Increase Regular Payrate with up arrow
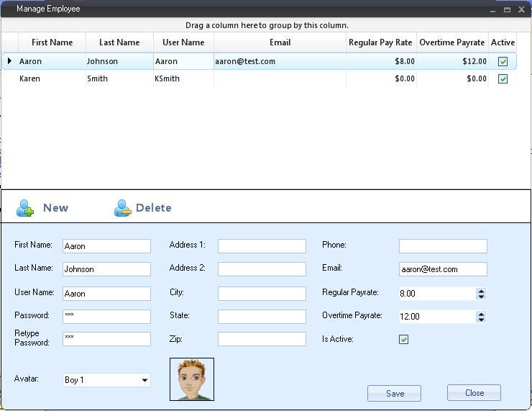The width and height of the screenshot is (532, 411). (x=481, y=291)
